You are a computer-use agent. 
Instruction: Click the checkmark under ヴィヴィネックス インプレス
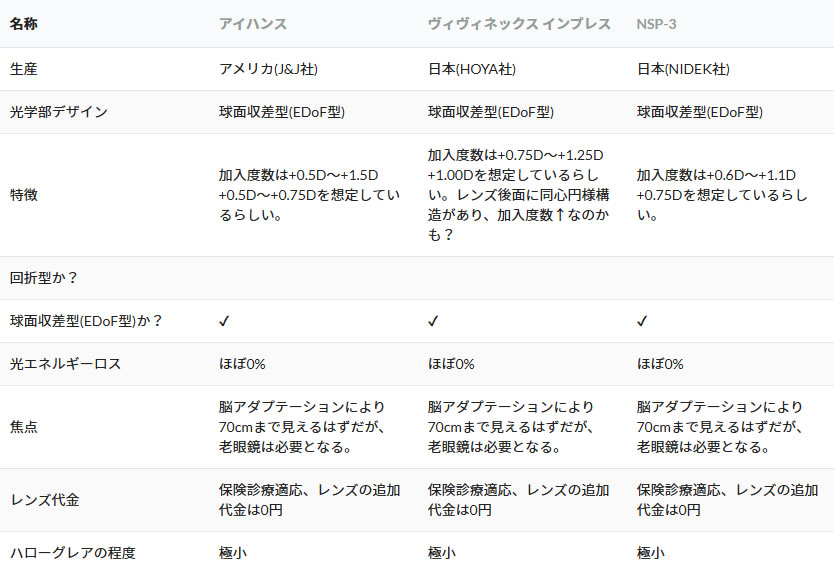point(434,321)
